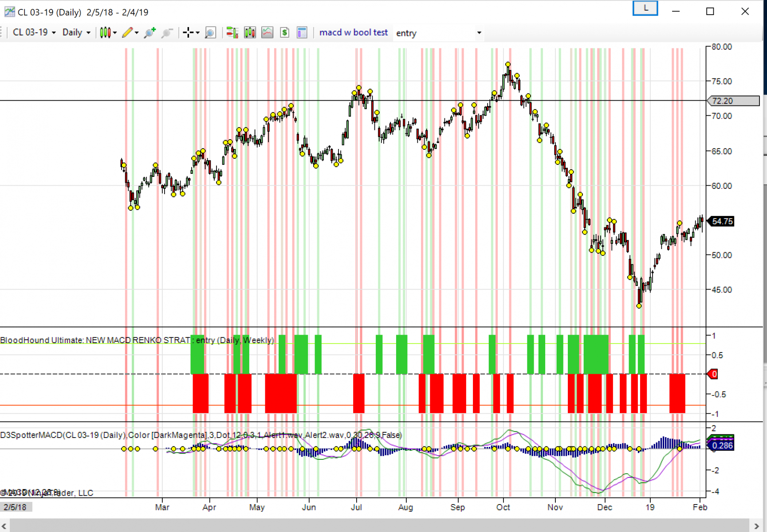Open the Indicators chart icon
Image resolution: width=767 pixels, height=532 pixels.
tap(267, 32)
